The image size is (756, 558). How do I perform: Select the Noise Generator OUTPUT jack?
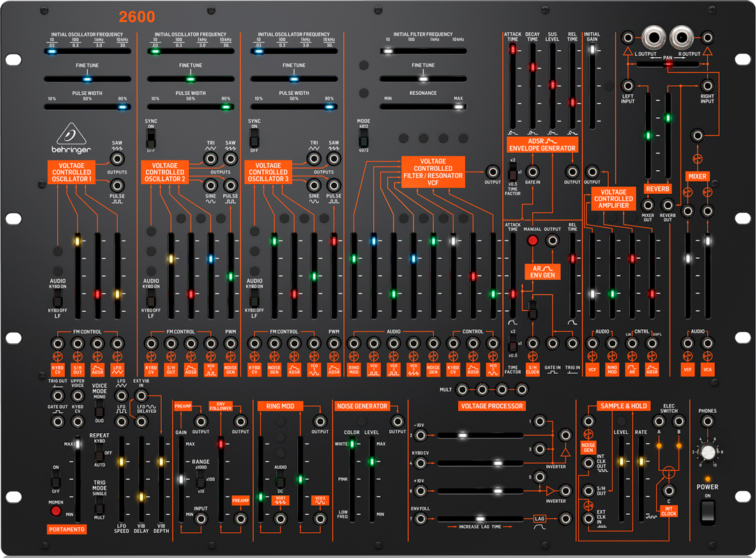click(x=398, y=421)
